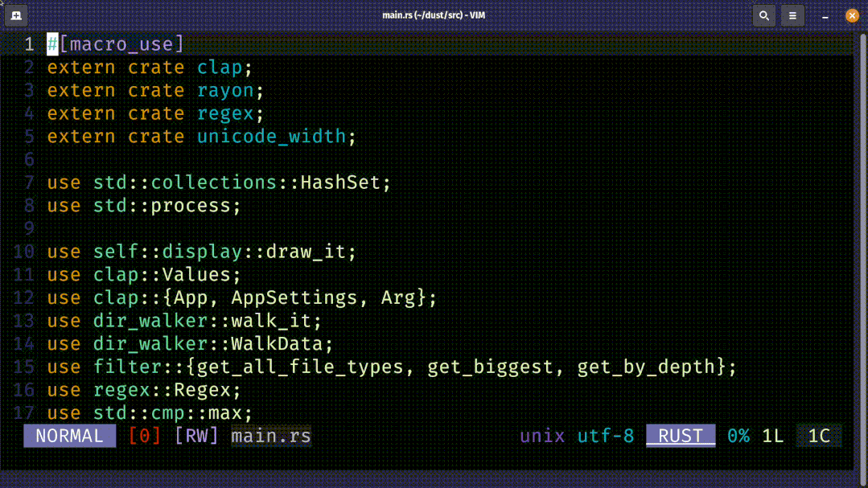Click the utf-8 encoding indicator
The width and height of the screenshot is (868, 488).
click(606, 436)
